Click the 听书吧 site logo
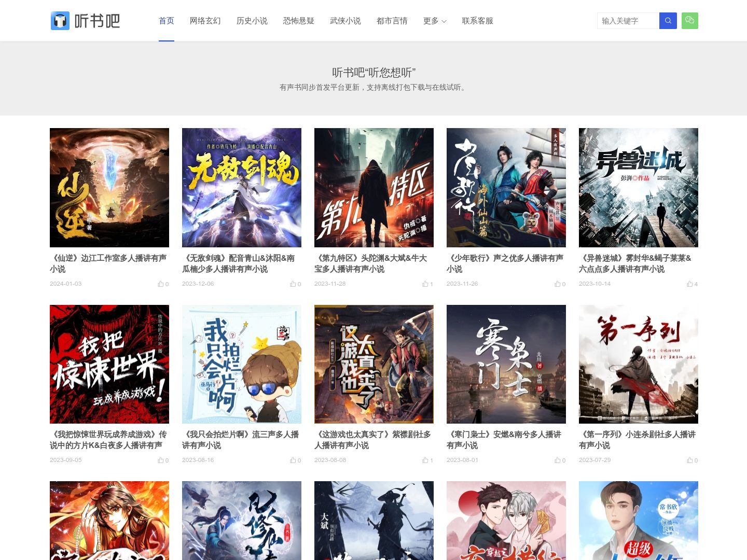The width and height of the screenshot is (747, 560). (x=86, y=21)
